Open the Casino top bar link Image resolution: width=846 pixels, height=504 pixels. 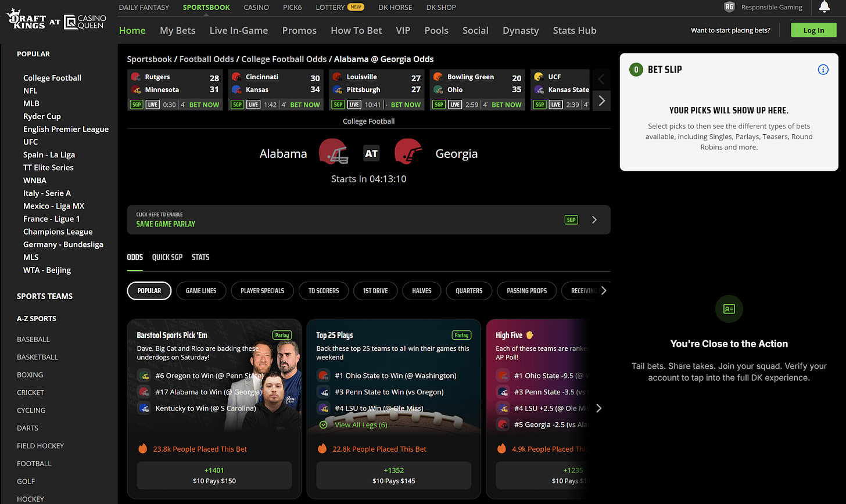tap(256, 7)
